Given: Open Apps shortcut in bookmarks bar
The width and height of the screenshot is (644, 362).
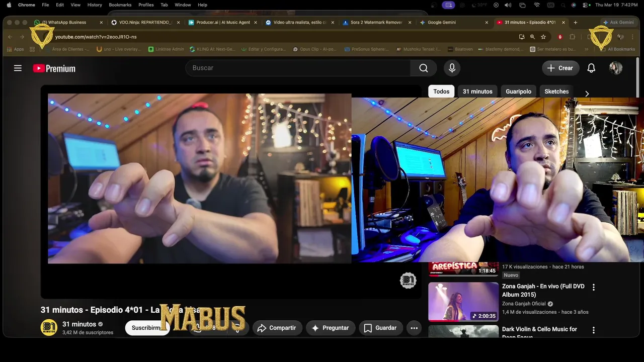Looking at the screenshot, I should click(x=15, y=49).
